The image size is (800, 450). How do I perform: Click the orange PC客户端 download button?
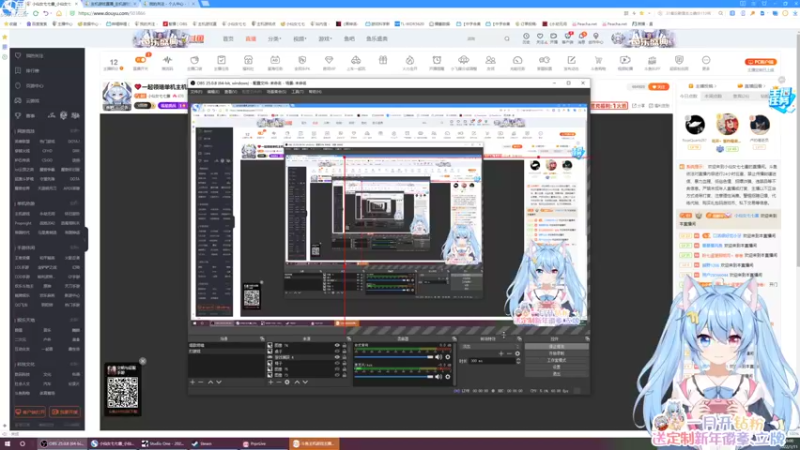[x=760, y=62]
